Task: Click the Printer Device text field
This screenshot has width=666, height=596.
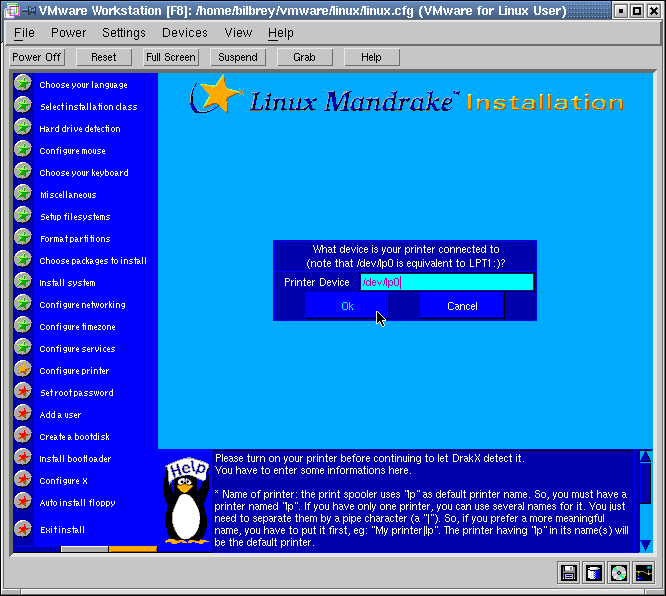Action: [x=447, y=283]
